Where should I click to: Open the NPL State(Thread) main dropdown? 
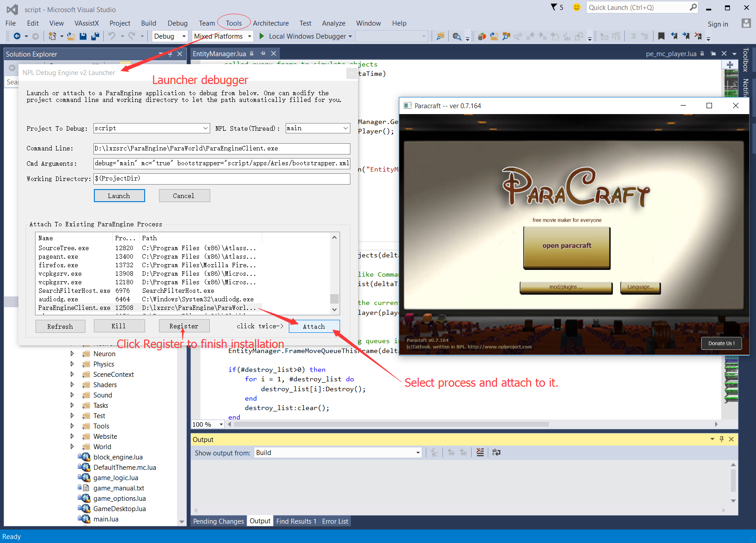[x=318, y=128]
